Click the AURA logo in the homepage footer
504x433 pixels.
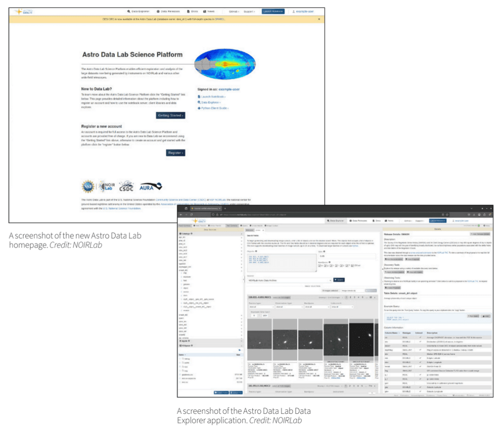[150, 187]
